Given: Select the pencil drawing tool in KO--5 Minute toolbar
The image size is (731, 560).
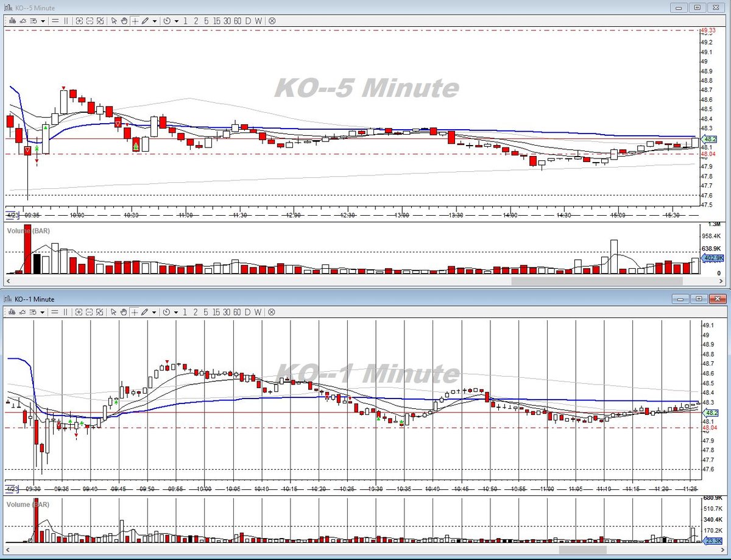Looking at the screenshot, I should (x=145, y=21).
